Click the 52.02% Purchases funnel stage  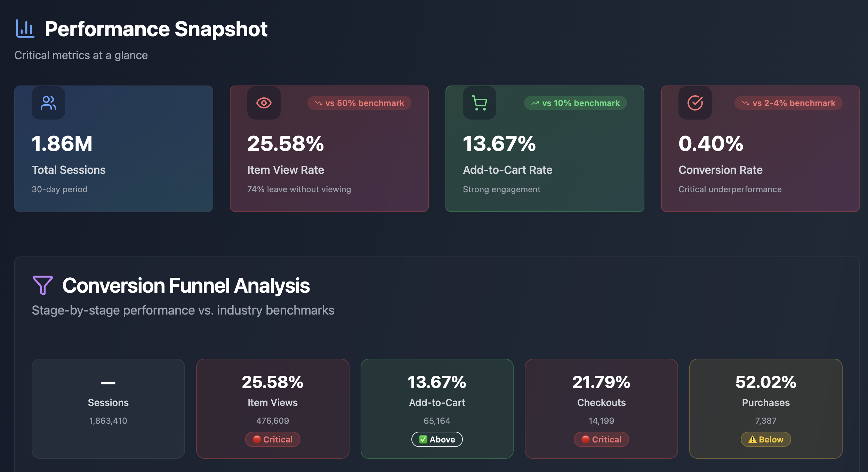click(x=766, y=408)
